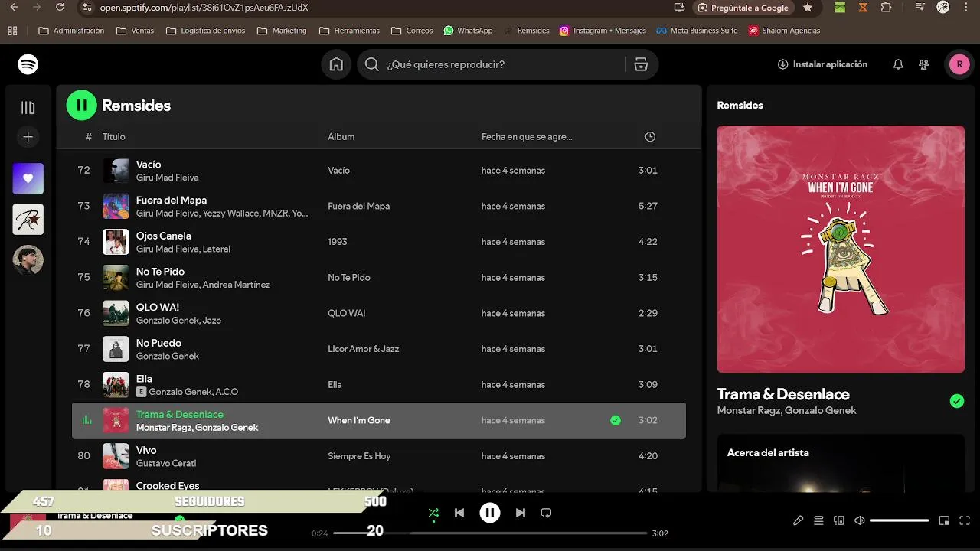
Task: Click the Spotify logo
Action: (x=28, y=64)
